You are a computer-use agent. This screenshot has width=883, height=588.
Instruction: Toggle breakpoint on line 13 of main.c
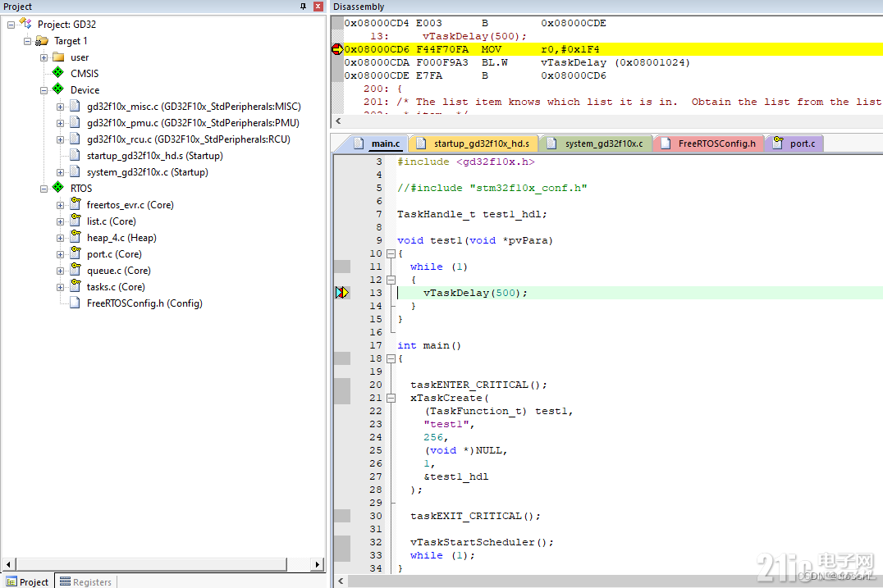point(342,293)
